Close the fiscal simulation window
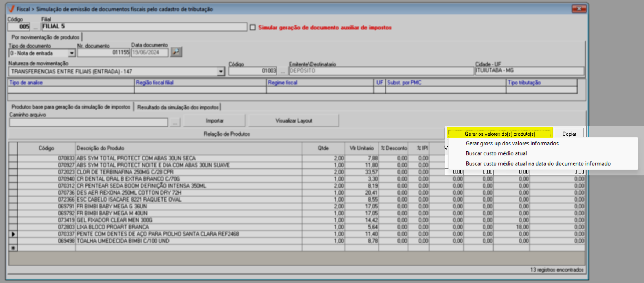Screen dimensions: 644x283 (579, 9)
